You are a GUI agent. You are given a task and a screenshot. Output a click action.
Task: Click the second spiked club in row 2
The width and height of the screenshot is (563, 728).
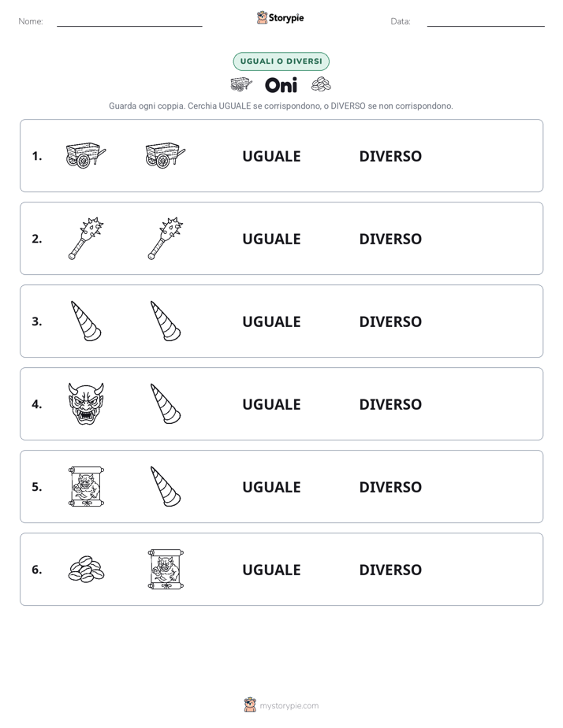coord(166,238)
